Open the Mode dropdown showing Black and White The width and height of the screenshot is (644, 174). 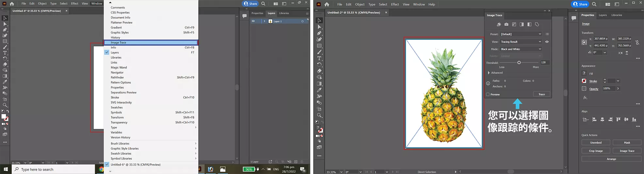click(x=521, y=49)
